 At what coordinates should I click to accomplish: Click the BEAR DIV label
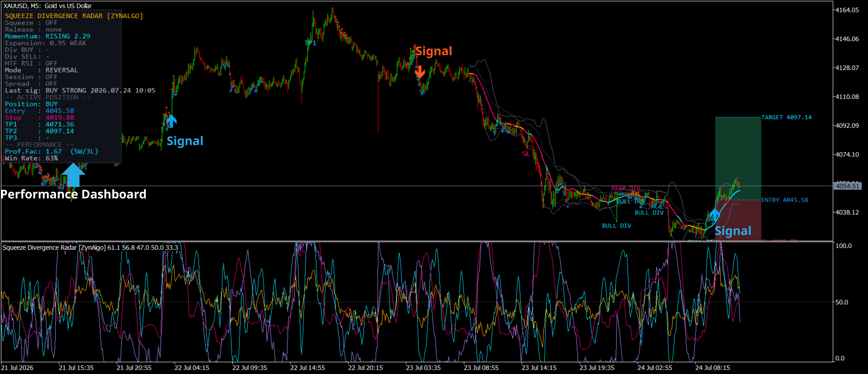pos(626,188)
